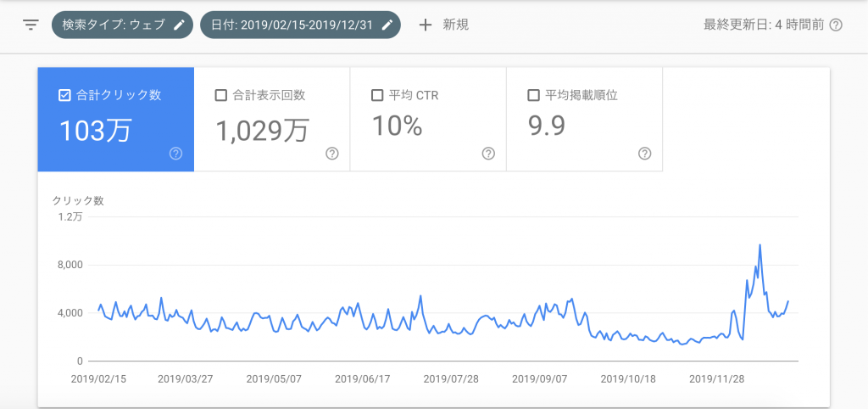Click the 2019/07/28 x-axis date
Screen dimensions: 868x409
[451, 379]
